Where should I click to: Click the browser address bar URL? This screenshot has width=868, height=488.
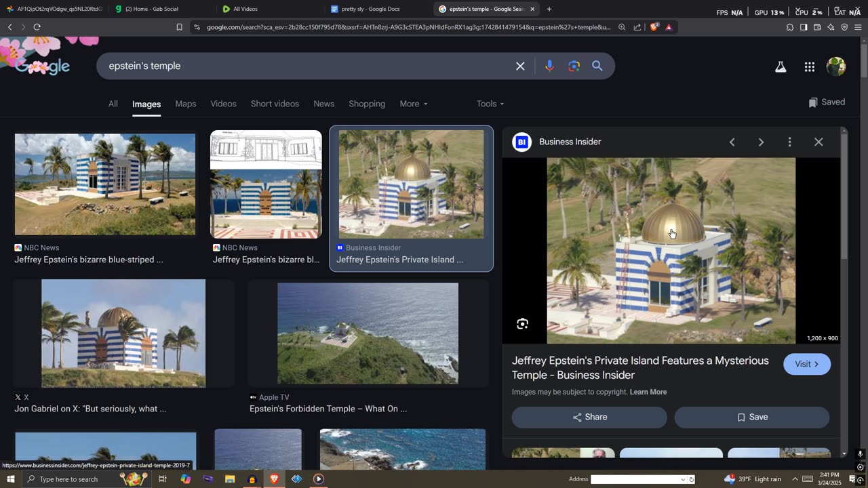(408, 27)
